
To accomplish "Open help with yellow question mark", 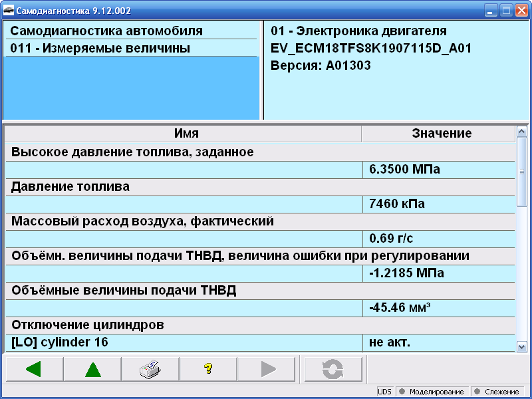I will pos(208,369).
